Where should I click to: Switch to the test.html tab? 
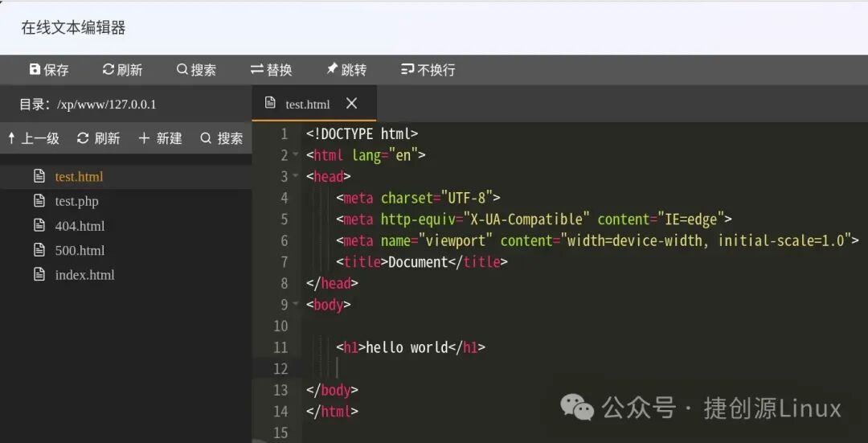point(314,103)
